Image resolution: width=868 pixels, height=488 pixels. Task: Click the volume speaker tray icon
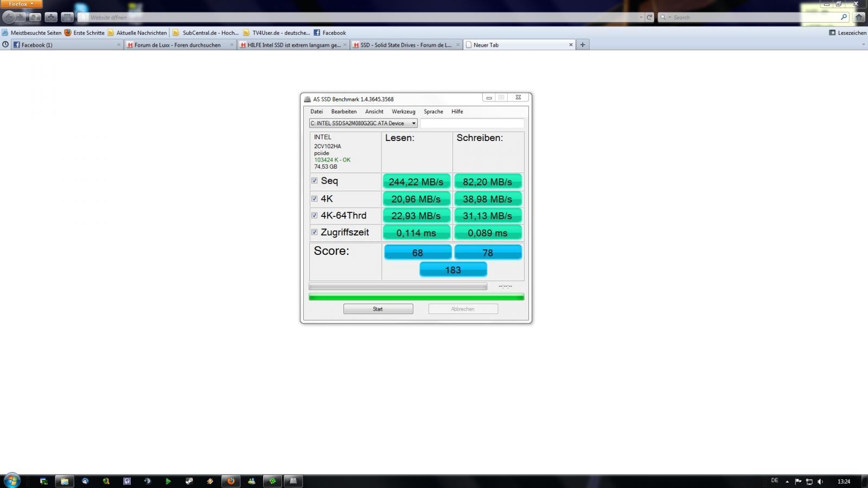[820, 481]
